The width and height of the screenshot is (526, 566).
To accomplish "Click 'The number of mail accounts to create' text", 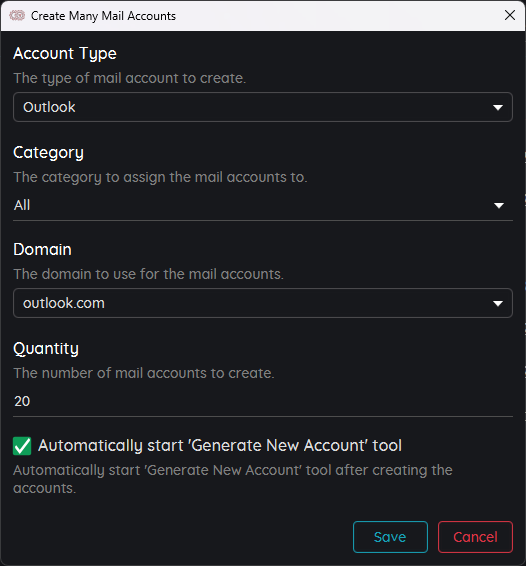I will [x=144, y=373].
